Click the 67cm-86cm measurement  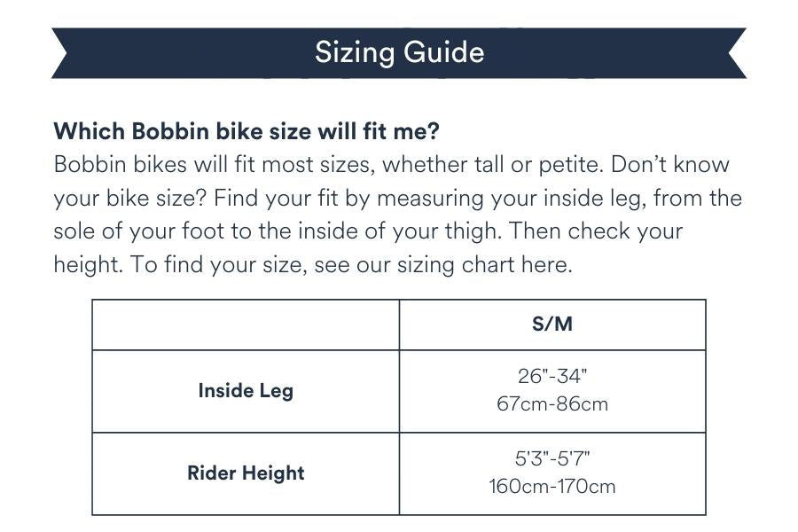click(552, 404)
